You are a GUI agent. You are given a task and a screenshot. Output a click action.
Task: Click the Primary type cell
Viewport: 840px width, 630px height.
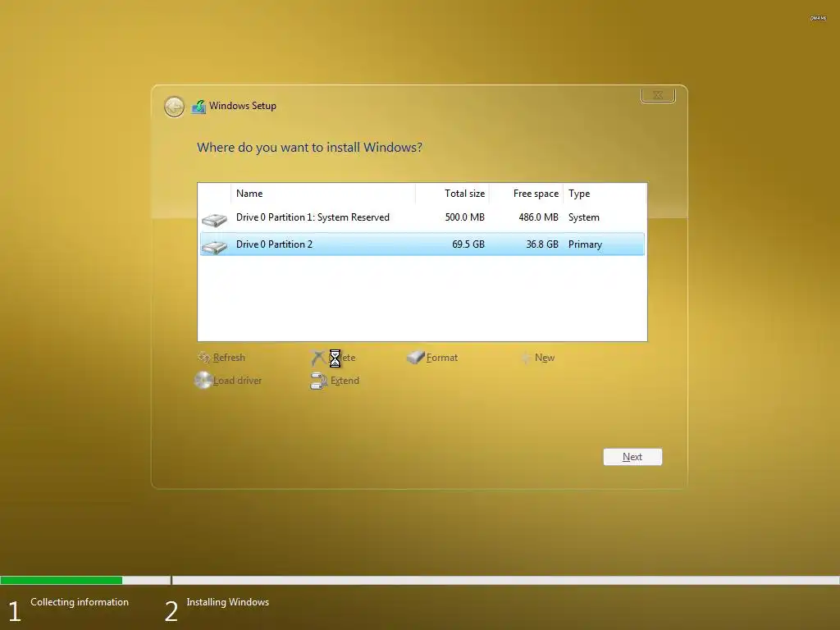585,244
